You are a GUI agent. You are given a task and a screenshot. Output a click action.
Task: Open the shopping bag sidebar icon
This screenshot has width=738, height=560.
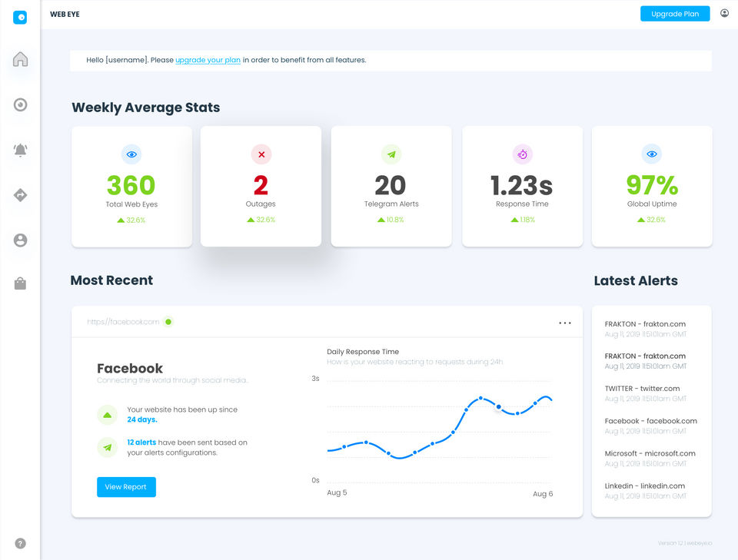point(20,283)
